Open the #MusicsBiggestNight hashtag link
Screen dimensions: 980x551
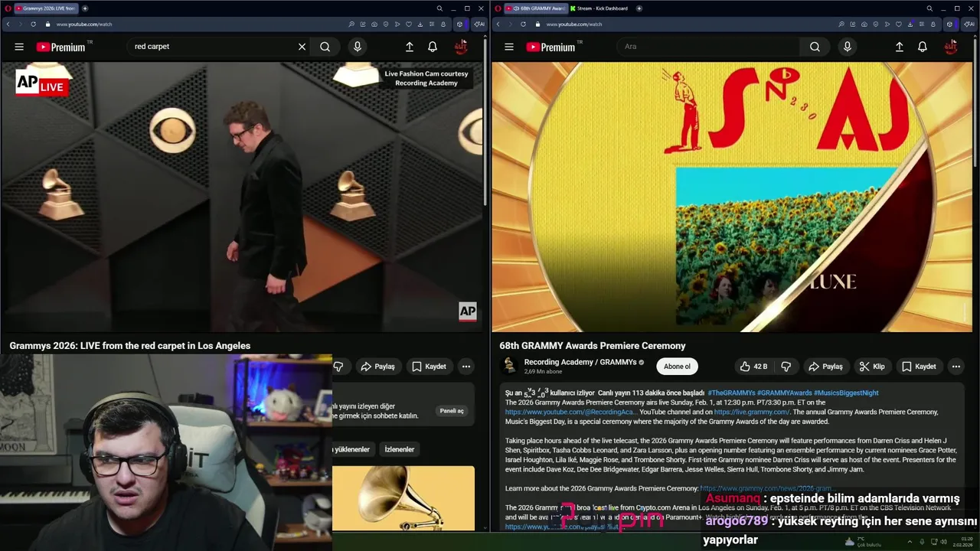coord(846,393)
